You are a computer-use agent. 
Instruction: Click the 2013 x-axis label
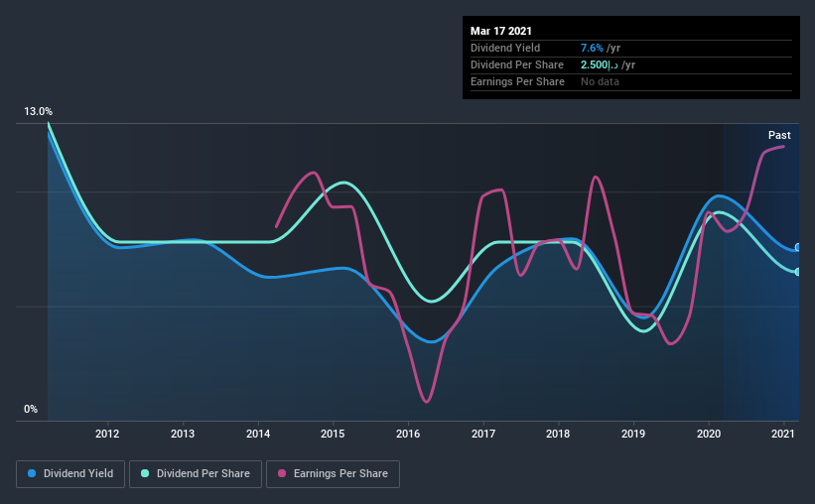click(x=183, y=434)
